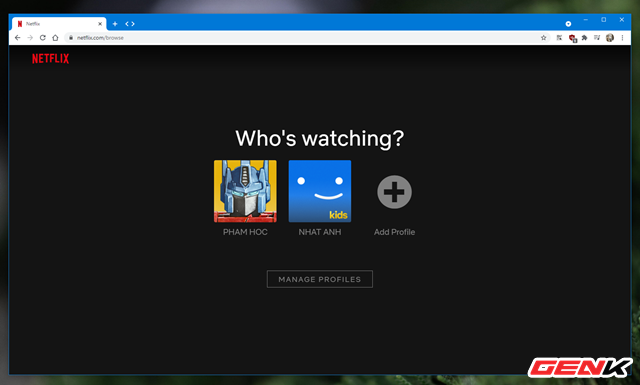The width and height of the screenshot is (640, 385).
Task: Click the Add Profile label
Action: click(394, 232)
